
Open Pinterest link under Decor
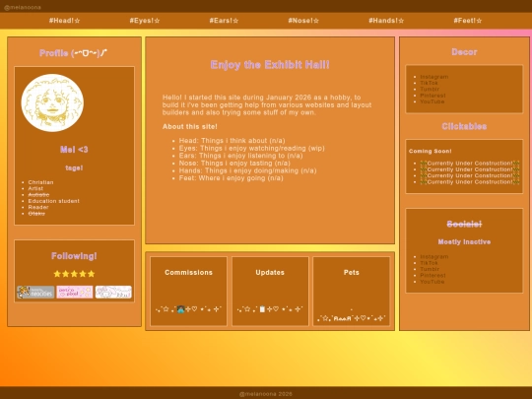432,96
